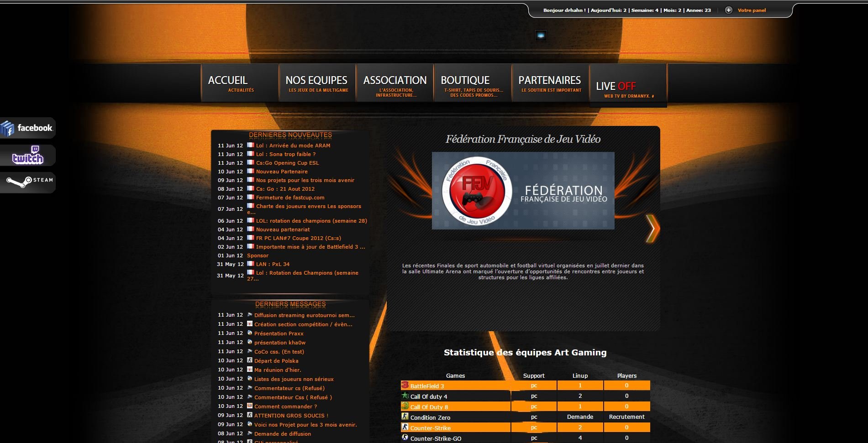Viewport: 868px width, 443px height.
Task: Select the Call Of Duty 8 game icon
Action: (405, 406)
